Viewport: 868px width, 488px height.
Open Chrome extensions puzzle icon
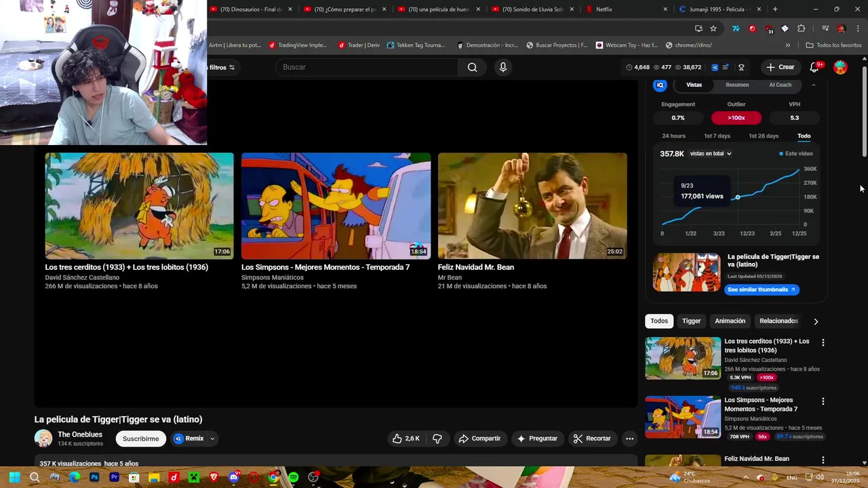(x=801, y=28)
